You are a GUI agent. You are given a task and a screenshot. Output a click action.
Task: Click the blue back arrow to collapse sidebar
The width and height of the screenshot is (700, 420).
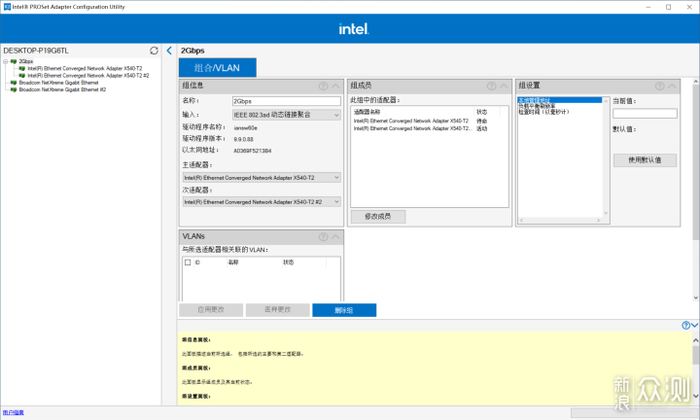tap(169, 50)
